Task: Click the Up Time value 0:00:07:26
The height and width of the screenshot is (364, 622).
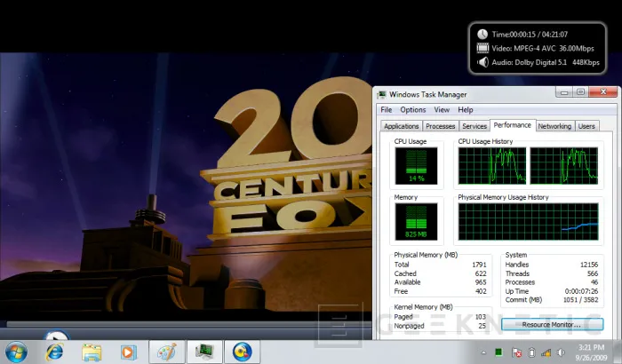Action: [x=581, y=291]
